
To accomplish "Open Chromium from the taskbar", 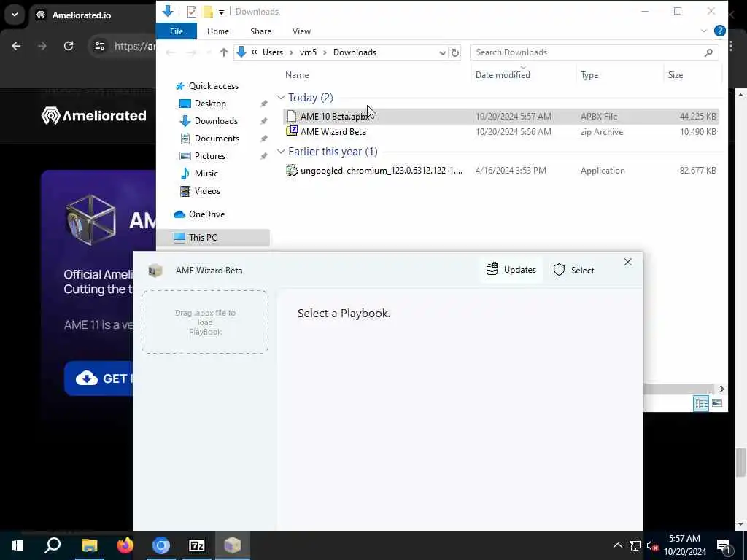I will pos(161,545).
